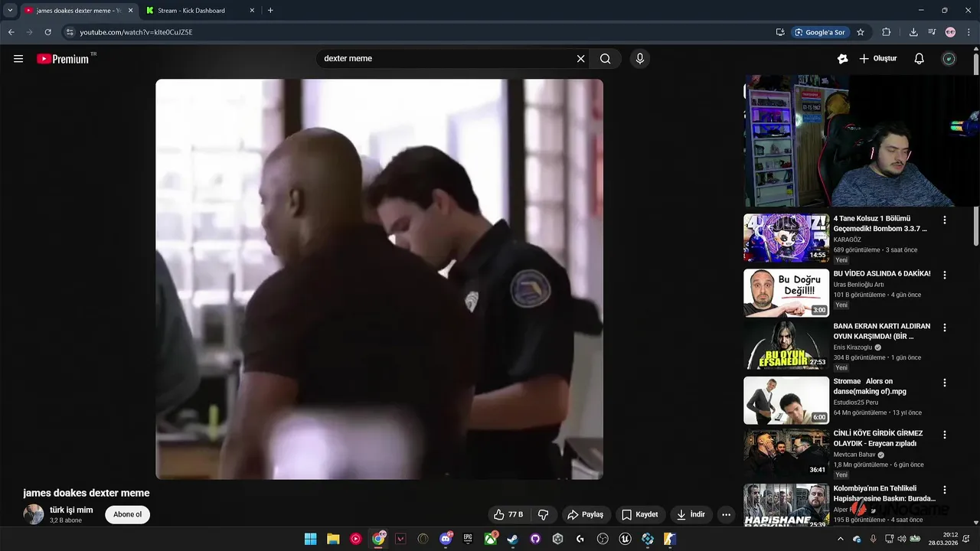Image resolution: width=980 pixels, height=551 pixels.
Task: Open Stromae Alors on danse thumbnail
Action: tap(786, 400)
